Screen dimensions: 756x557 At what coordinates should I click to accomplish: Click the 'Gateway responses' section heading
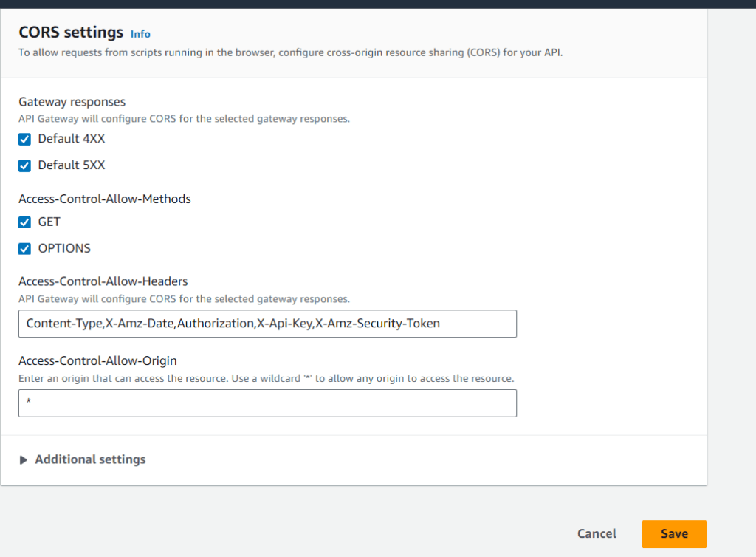(72, 102)
